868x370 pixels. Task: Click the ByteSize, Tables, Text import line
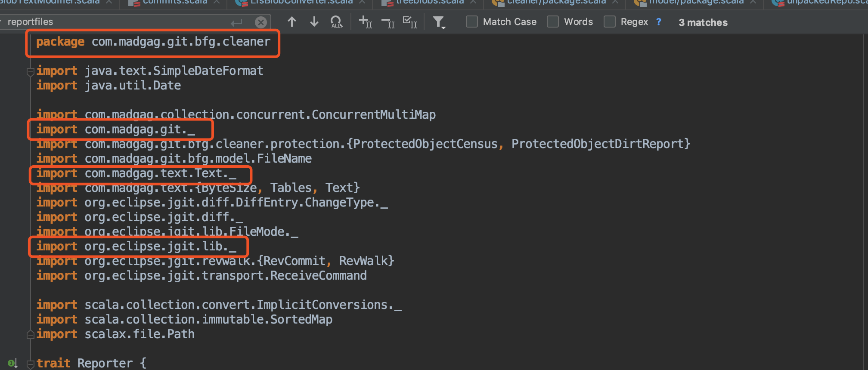(x=198, y=188)
